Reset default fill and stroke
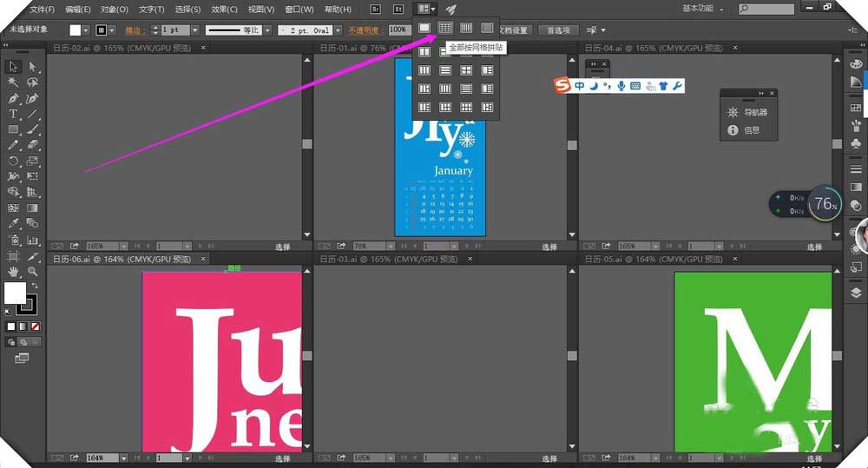868x468 pixels. (x=8, y=312)
